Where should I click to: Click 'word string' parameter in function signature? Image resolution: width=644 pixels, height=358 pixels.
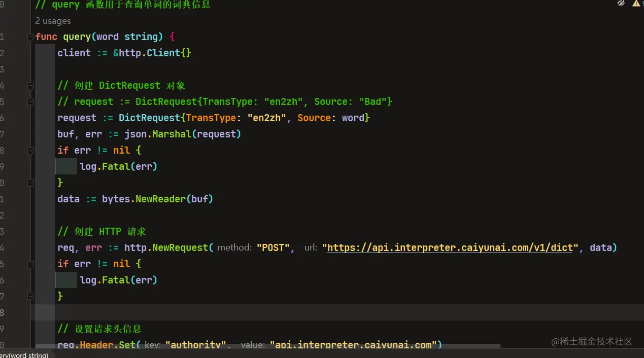point(127,37)
